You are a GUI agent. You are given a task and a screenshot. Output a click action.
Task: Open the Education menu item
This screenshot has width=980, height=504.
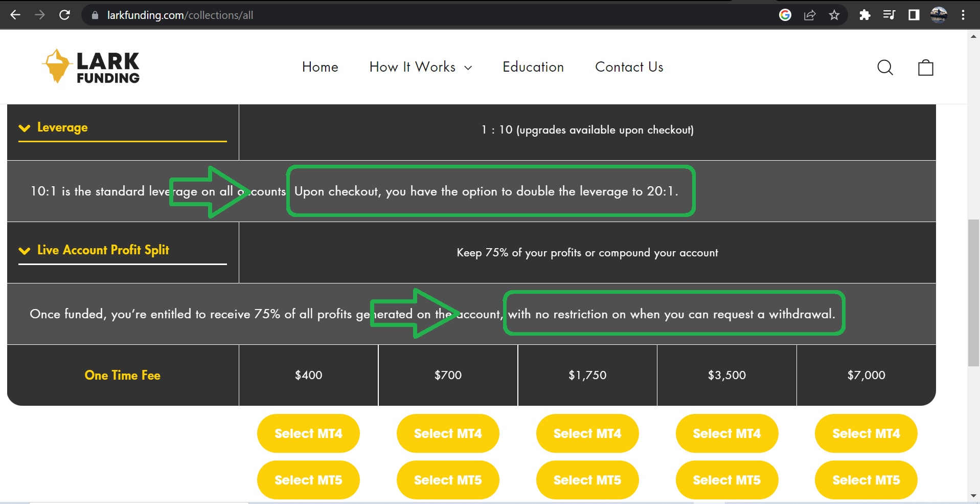pos(533,67)
